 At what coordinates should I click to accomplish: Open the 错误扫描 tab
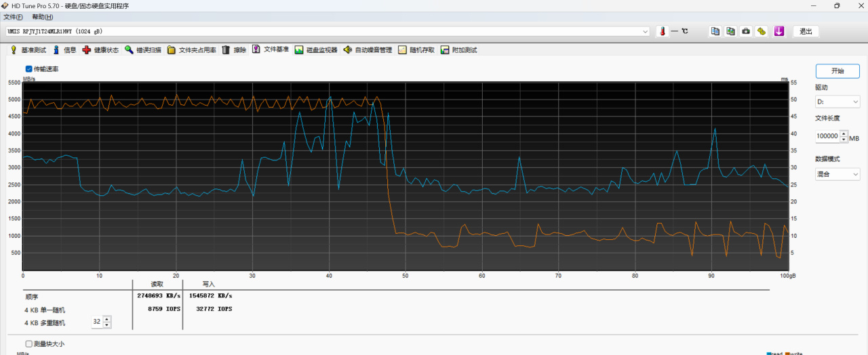click(x=143, y=50)
